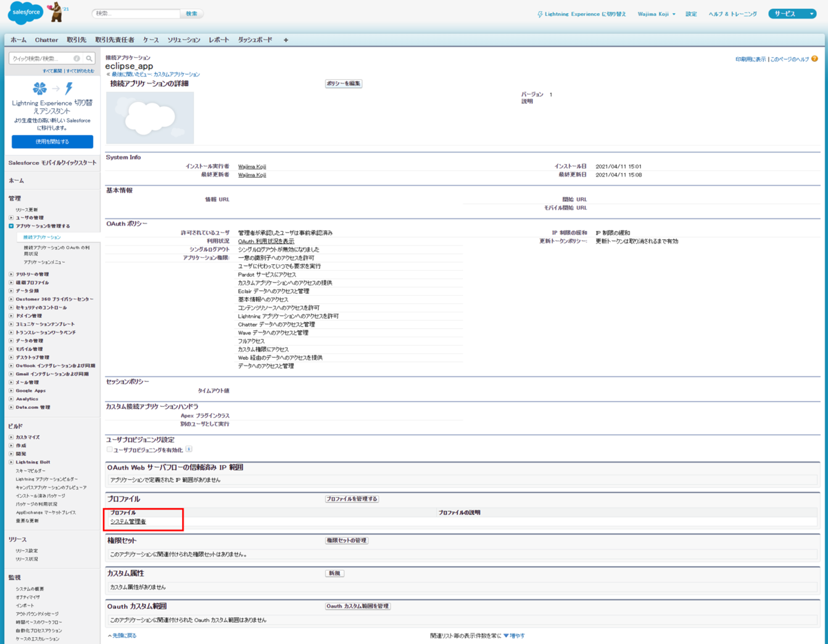Open インストール済みパッケージ item
828x644 pixels.
click(40, 495)
